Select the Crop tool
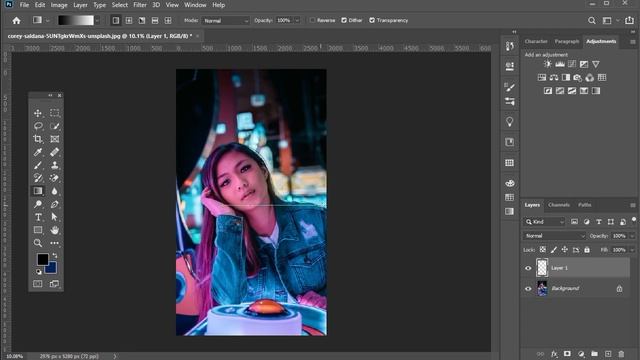The width and height of the screenshot is (640, 360). point(38,139)
